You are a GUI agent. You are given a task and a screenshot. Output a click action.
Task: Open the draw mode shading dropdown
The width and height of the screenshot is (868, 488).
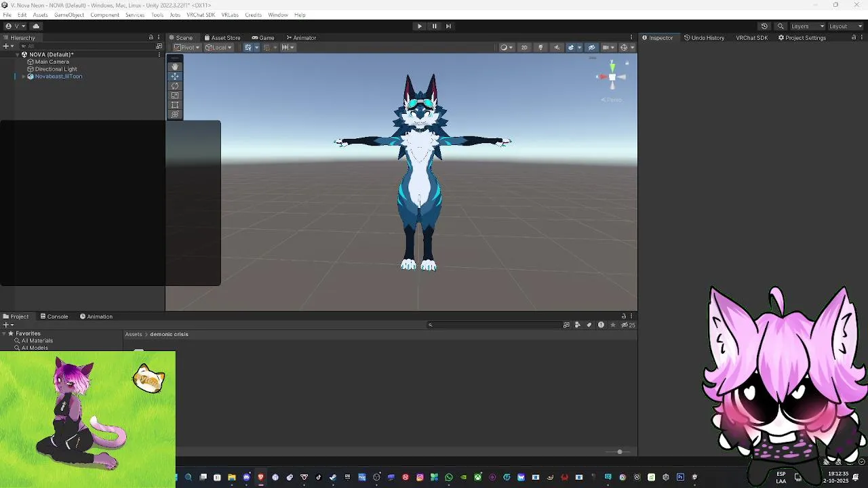click(507, 47)
